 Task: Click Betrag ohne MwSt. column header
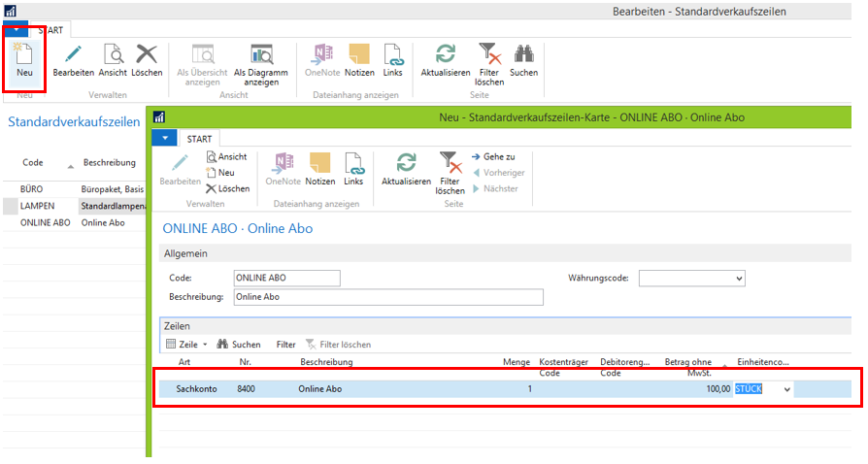(x=688, y=367)
